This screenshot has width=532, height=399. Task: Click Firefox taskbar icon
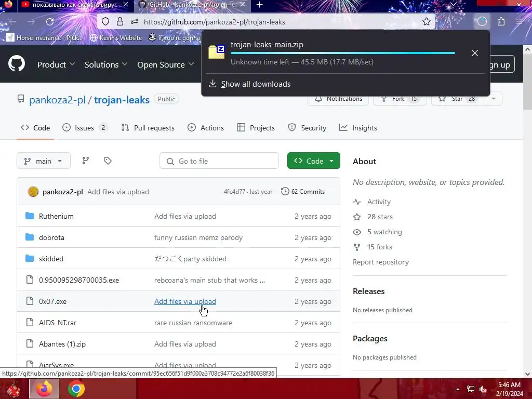coord(44,389)
